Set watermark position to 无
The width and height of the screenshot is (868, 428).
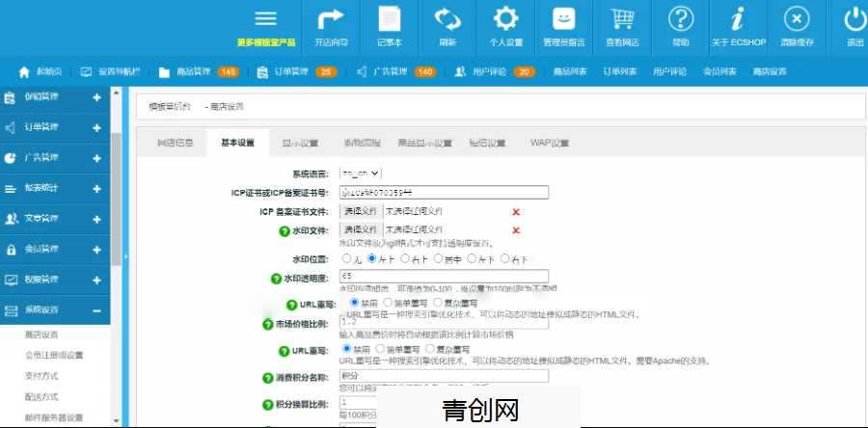(x=347, y=258)
